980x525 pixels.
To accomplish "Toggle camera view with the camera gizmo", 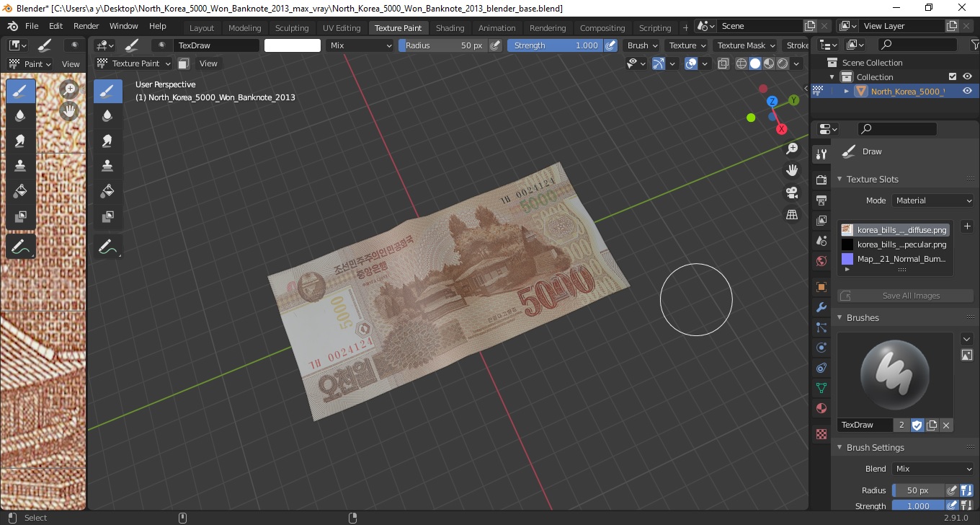I will (x=792, y=193).
